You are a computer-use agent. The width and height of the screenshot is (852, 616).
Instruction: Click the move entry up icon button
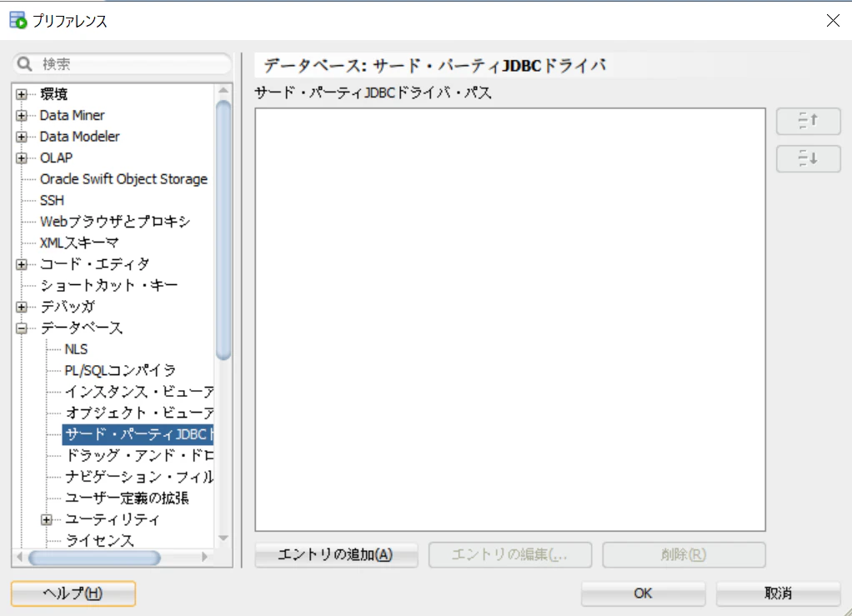808,121
